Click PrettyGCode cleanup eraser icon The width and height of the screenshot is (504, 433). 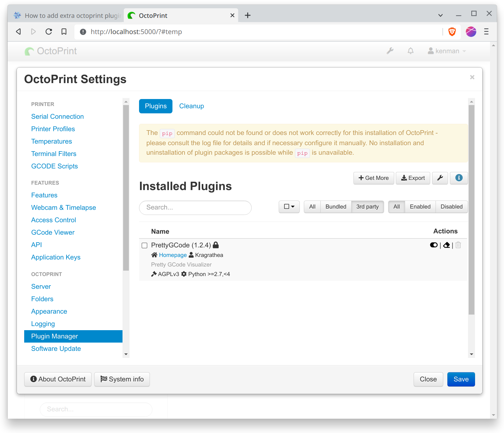[446, 245]
